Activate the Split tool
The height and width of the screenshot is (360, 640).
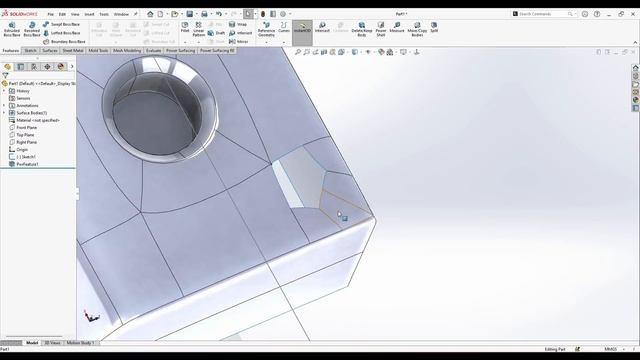click(434, 27)
